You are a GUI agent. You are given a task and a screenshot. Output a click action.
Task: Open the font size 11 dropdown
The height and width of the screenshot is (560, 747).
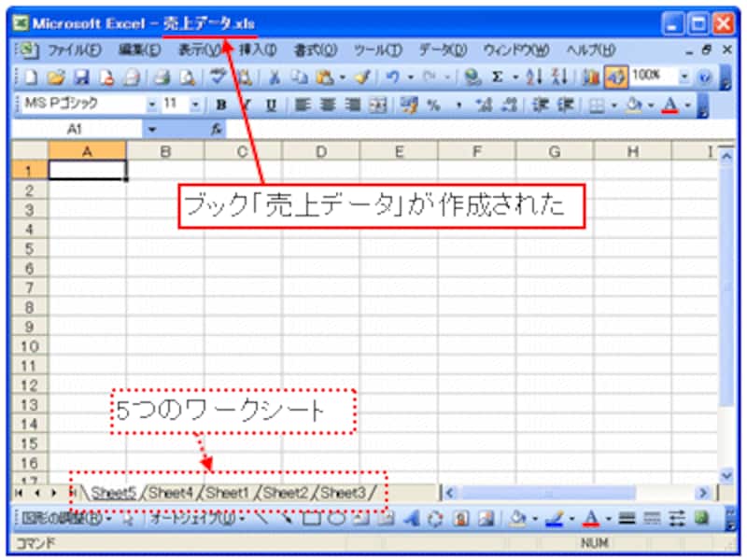pyautogui.click(x=195, y=105)
